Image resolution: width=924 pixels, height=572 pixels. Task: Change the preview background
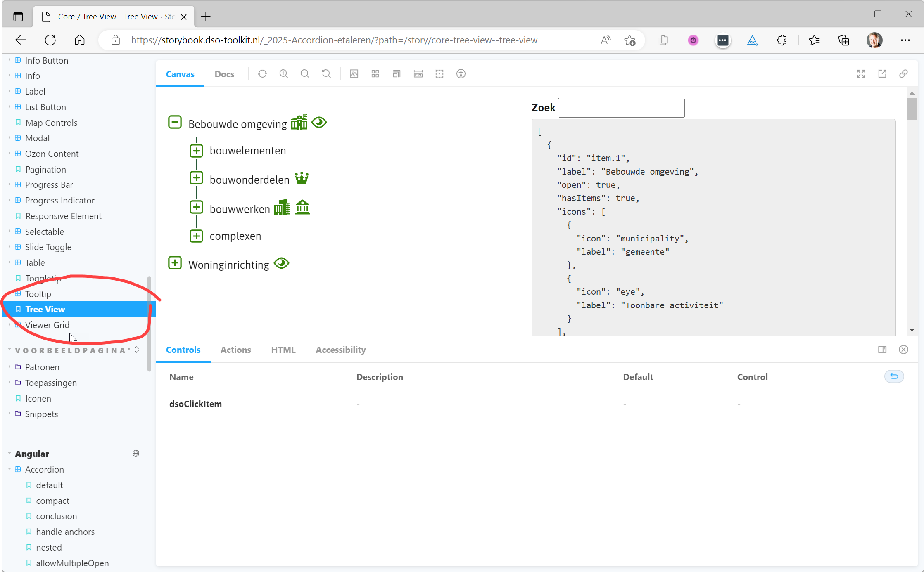(x=354, y=73)
